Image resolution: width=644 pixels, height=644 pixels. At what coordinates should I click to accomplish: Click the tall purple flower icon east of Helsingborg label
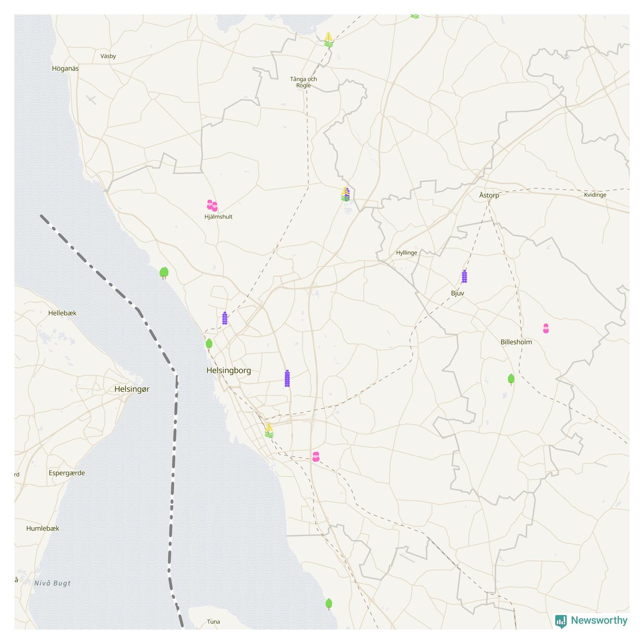[x=287, y=379]
